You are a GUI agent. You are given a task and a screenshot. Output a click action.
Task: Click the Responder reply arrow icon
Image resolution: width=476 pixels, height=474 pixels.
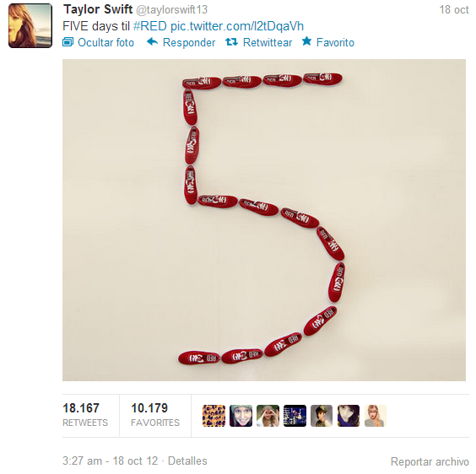coord(152,41)
